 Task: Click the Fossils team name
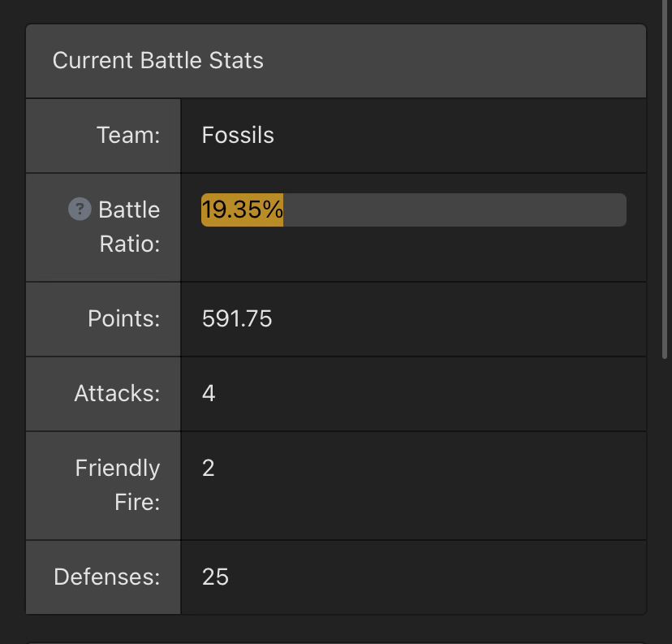pyautogui.click(x=238, y=136)
